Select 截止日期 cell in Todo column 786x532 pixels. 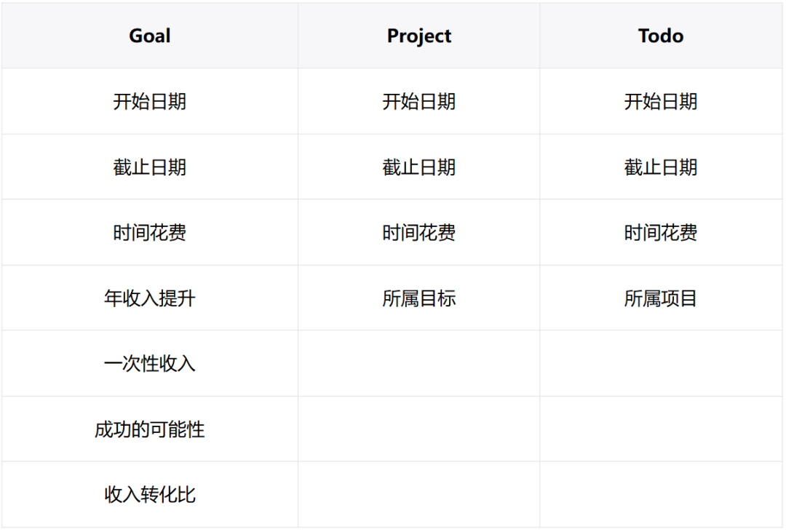coord(661,167)
